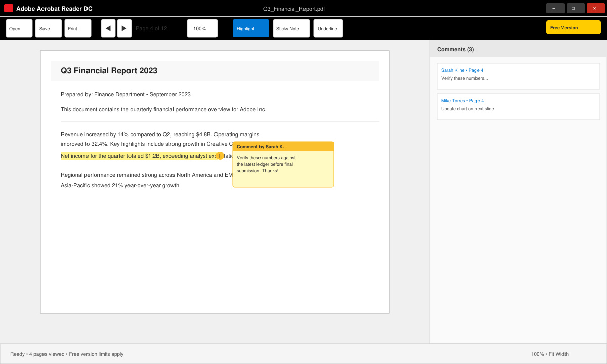Click the 100% Fit Width status entry
Viewport: 607px width, 364px height.
pyautogui.click(x=550, y=354)
